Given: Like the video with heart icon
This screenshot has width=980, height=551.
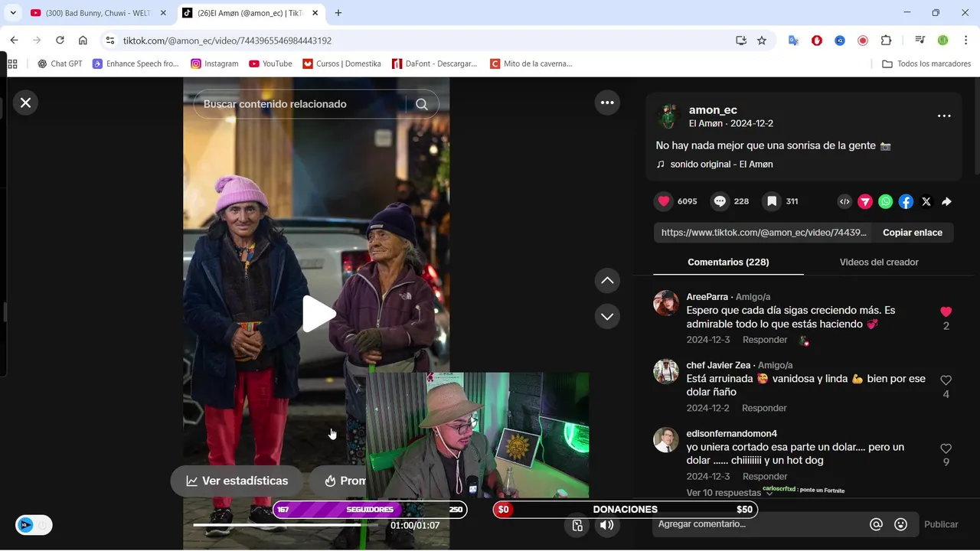Looking at the screenshot, I should point(664,201).
